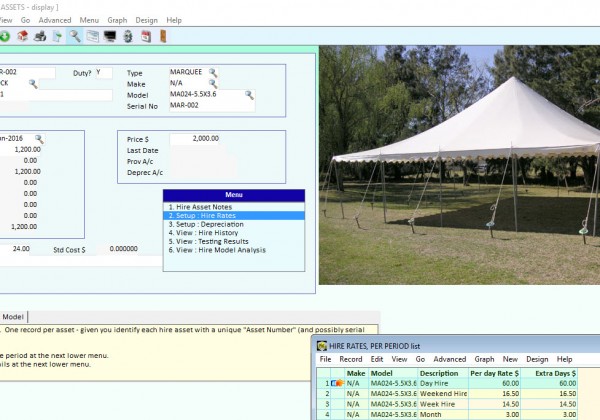Image resolution: width=600 pixels, height=420 pixels.
Task: Click the orange marker icon on row 1
Action: point(338,383)
